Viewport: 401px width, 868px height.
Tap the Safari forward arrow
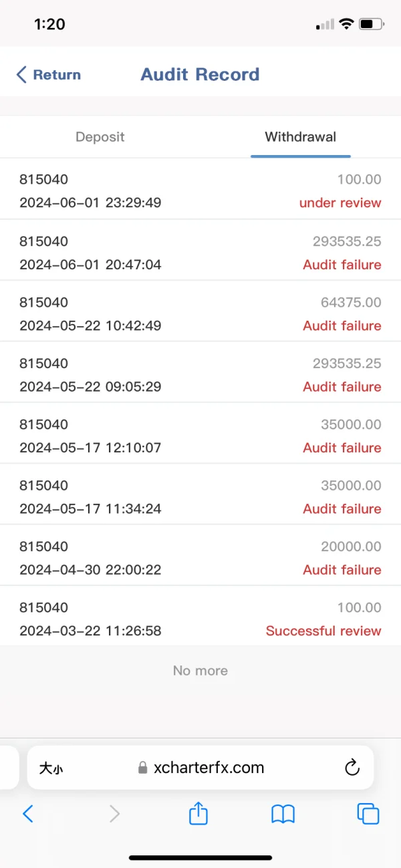(x=114, y=813)
